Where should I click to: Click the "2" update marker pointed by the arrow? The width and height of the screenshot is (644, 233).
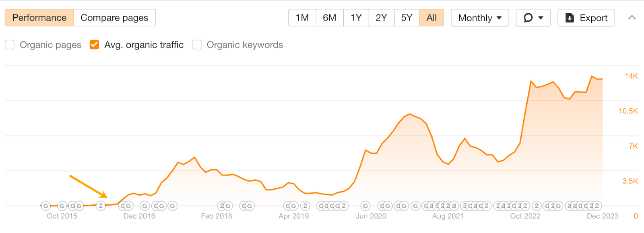tap(100, 206)
